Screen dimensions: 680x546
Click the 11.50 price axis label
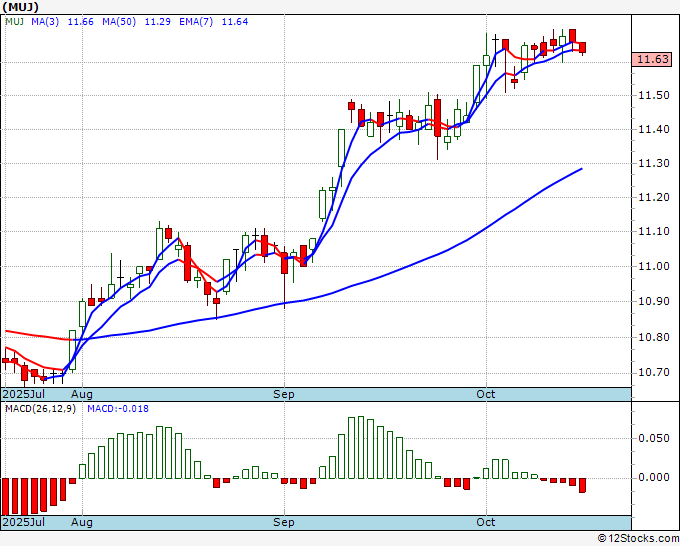coord(654,95)
